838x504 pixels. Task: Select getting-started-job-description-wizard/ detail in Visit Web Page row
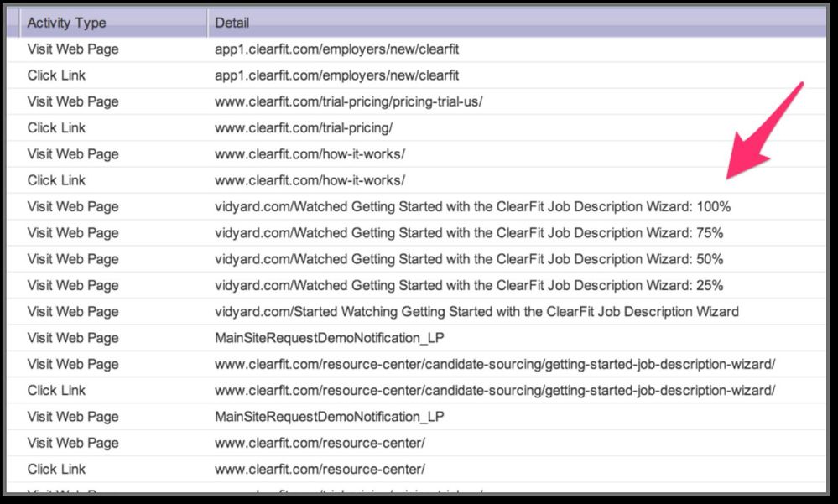[x=495, y=365]
